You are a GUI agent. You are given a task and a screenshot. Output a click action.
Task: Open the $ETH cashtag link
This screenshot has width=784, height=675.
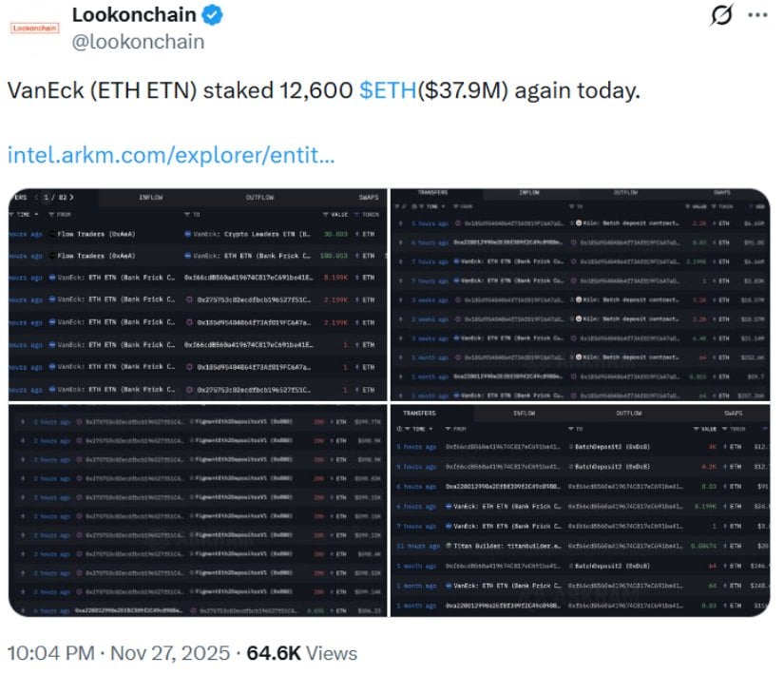click(388, 91)
